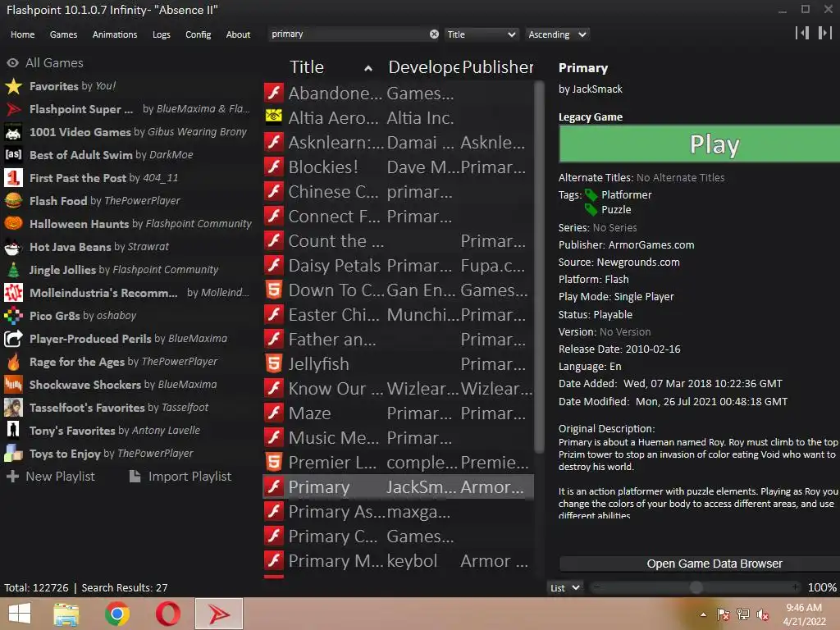Image resolution: width=840 pixels, height=630 pixels.
Task: Open the Games menu
Action: point(63,34)
